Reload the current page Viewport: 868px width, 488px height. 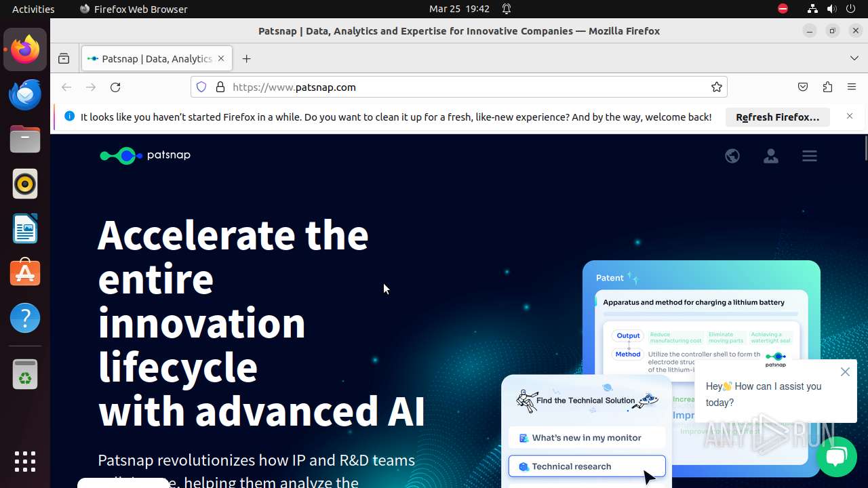click(x=115, y=87)
